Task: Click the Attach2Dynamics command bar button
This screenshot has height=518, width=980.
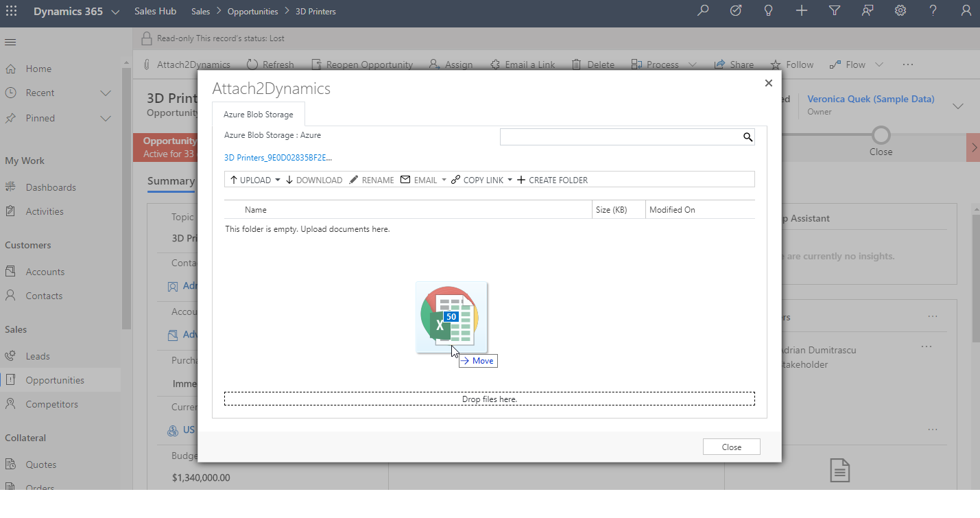Action: pyautogui.click(x=187, y=64)
